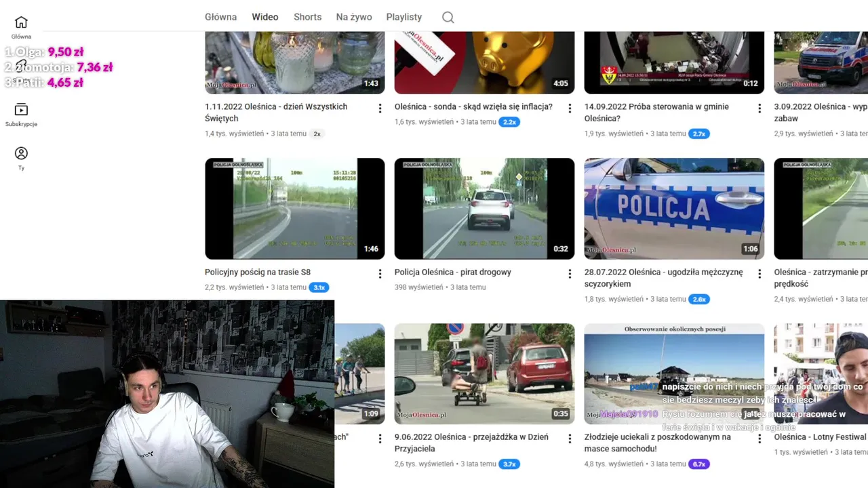Play the white car pirat drogowy thumbnail

click(484, 209)
